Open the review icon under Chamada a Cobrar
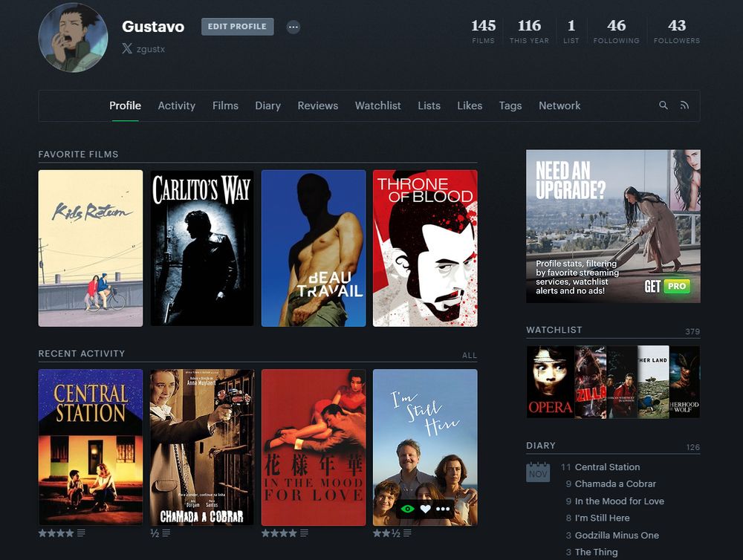Image resolution: width=743 pixels, height=560 pixels. (166, 533)
